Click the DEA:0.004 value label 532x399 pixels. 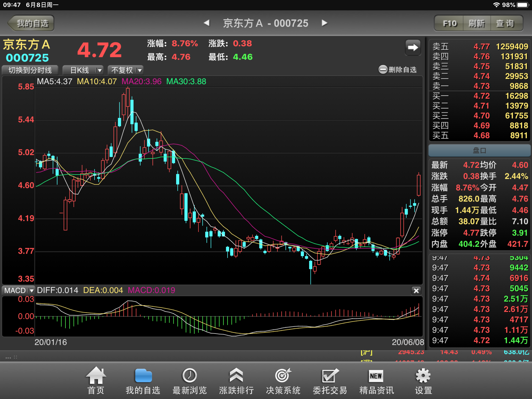pyautogui.click(x=103, y=290)
